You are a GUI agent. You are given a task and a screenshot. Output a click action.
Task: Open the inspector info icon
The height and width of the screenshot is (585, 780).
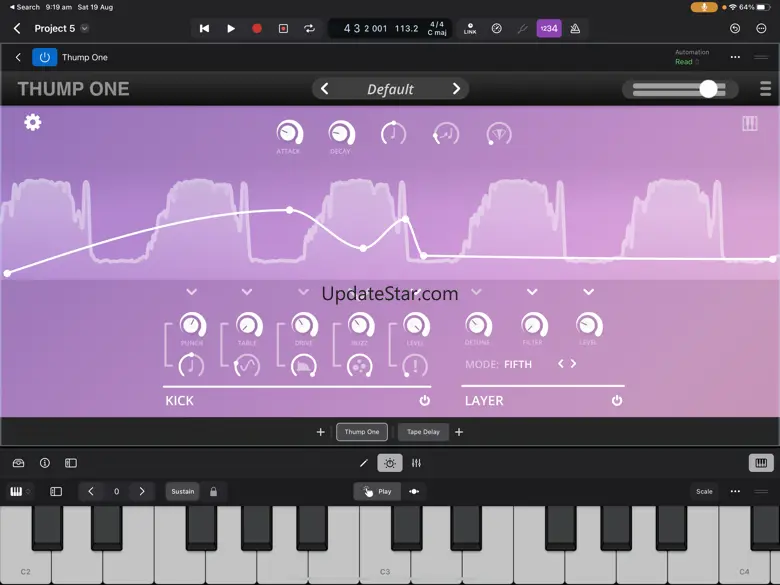point(45,463)
